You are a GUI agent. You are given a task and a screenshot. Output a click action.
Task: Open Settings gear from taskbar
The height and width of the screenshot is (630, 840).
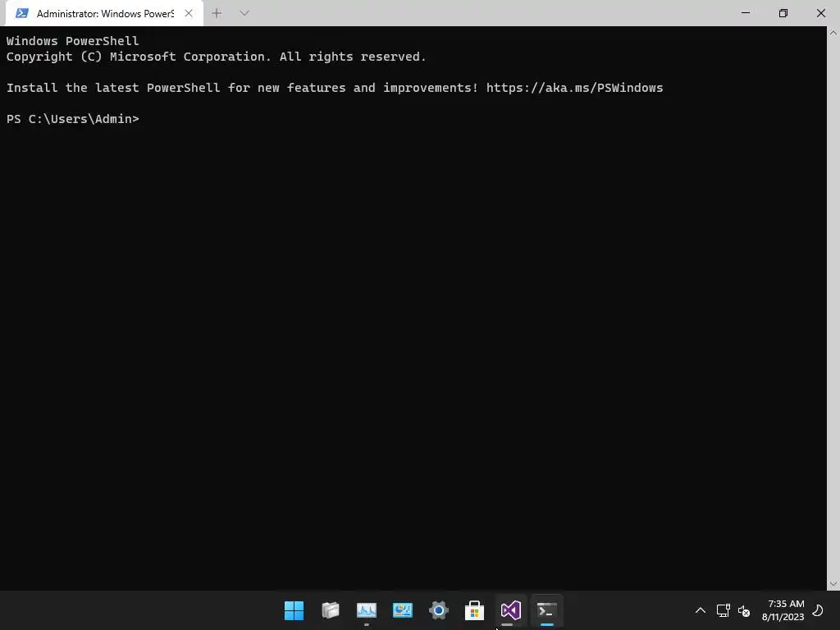click(438, 610)
